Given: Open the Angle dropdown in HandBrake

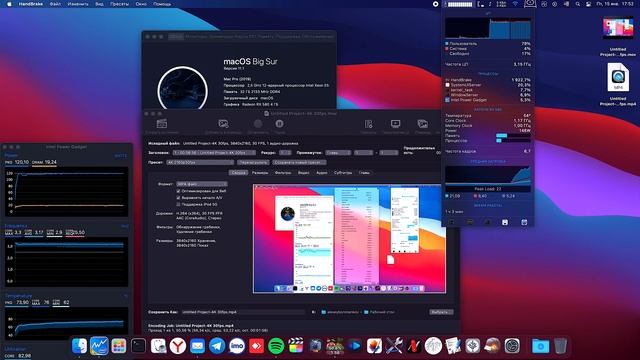Looking at the screenshot, I should (285, 153).
